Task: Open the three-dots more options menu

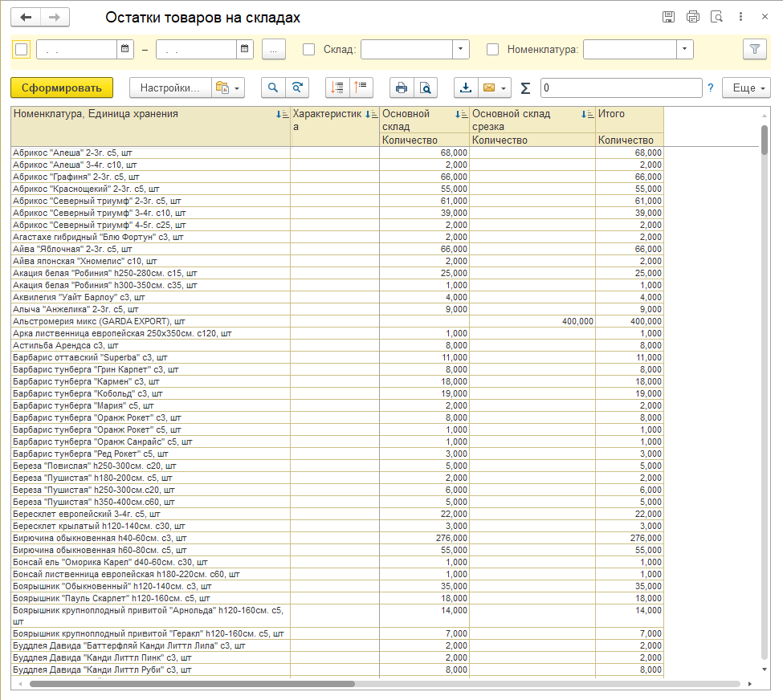Action: coord(740,17)
